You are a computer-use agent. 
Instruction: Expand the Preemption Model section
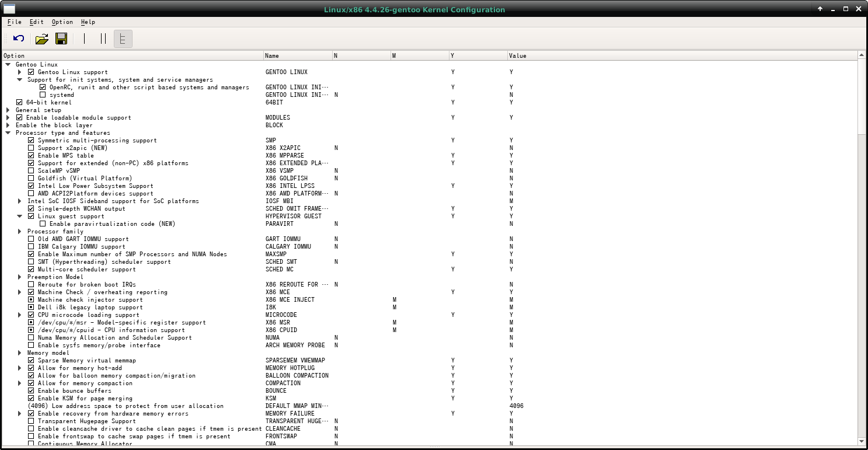pyautogui.click(x=19, y=277)
